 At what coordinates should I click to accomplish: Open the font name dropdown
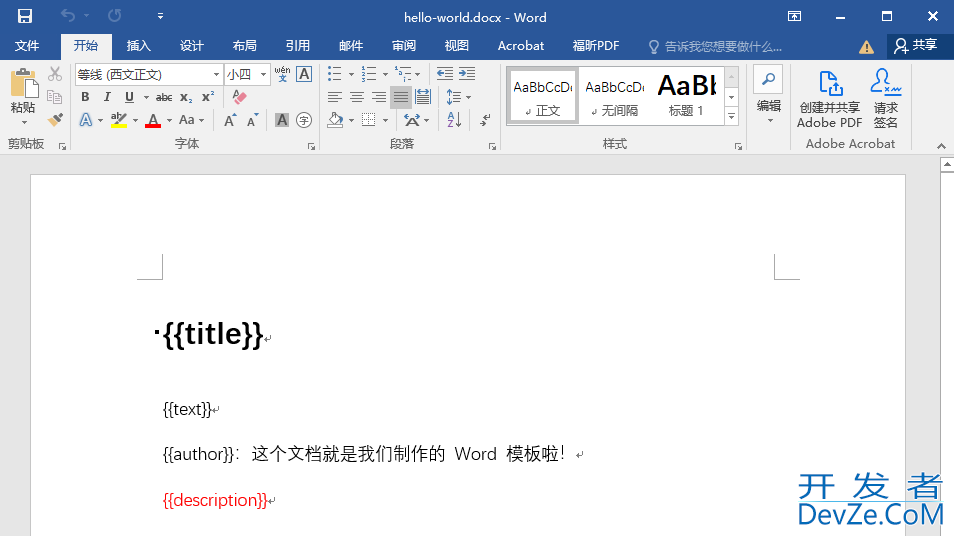pos(217,75)
